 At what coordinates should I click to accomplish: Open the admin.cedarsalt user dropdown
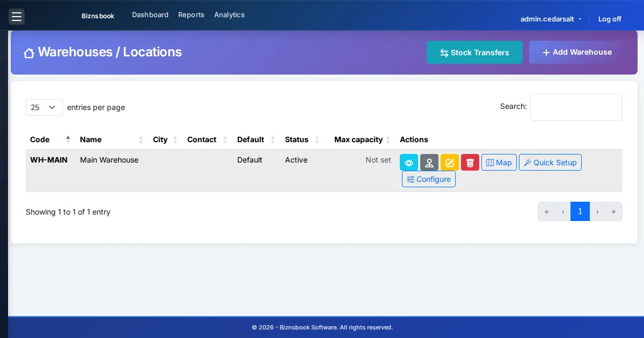coord(551,19)
